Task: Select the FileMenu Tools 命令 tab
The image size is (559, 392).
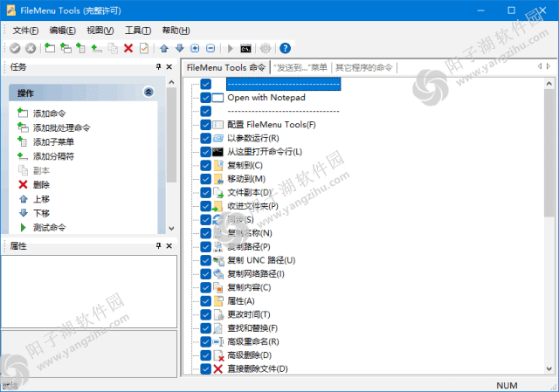Action: (x=226, y=67)
